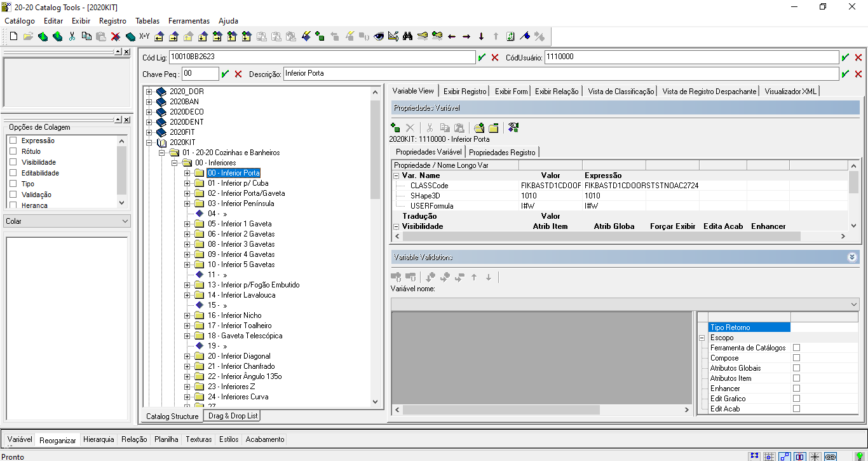
Task: Click the Tipo Retorno row
Action: pyautogui.click(x=749, y=327)
